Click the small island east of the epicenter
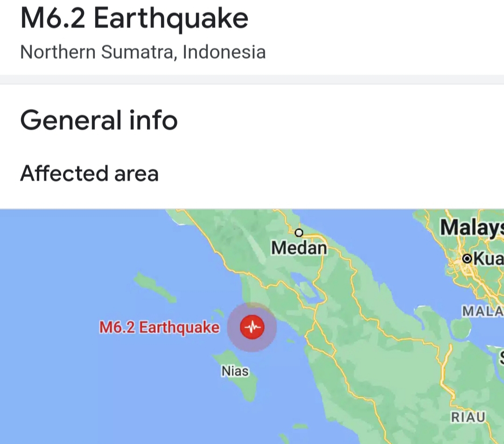 pyautogui.click(x=291, y=341)
